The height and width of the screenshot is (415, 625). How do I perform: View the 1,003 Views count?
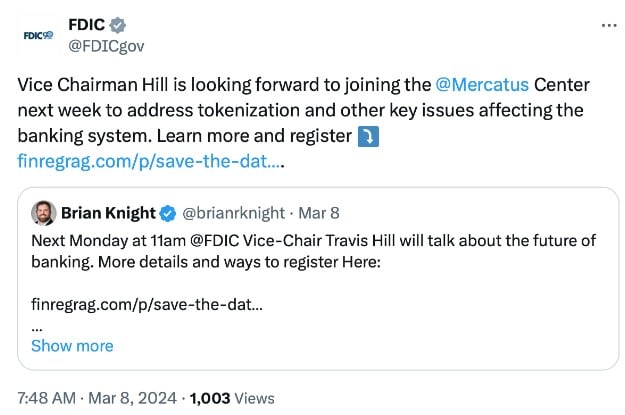(x=231, y=398)
